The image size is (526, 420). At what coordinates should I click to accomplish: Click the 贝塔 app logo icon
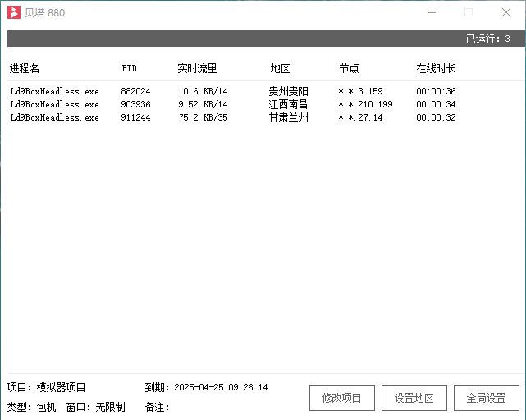coord(13,13)
